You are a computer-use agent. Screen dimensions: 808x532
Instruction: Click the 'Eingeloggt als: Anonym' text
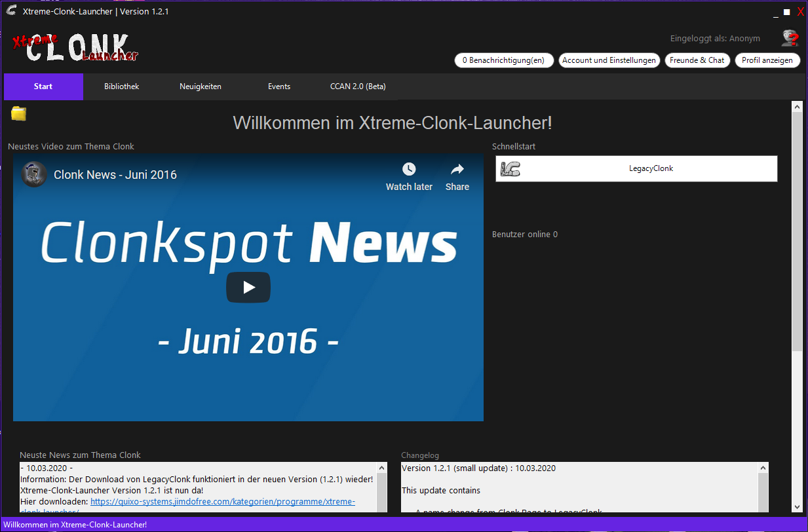point(715,39)
